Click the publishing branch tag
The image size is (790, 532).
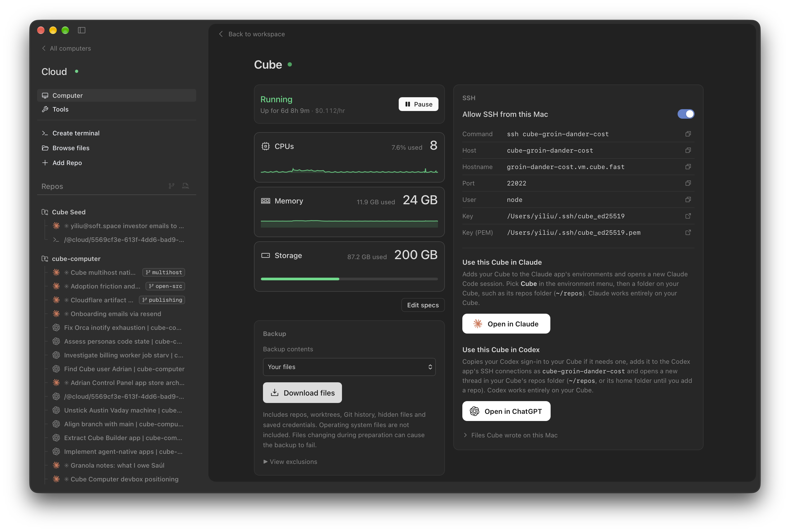point(162,300)
